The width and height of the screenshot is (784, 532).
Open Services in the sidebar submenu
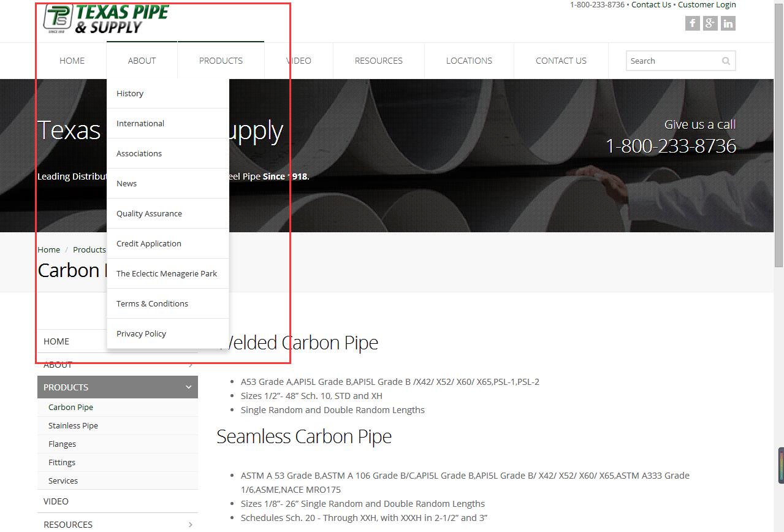(63, 481)
